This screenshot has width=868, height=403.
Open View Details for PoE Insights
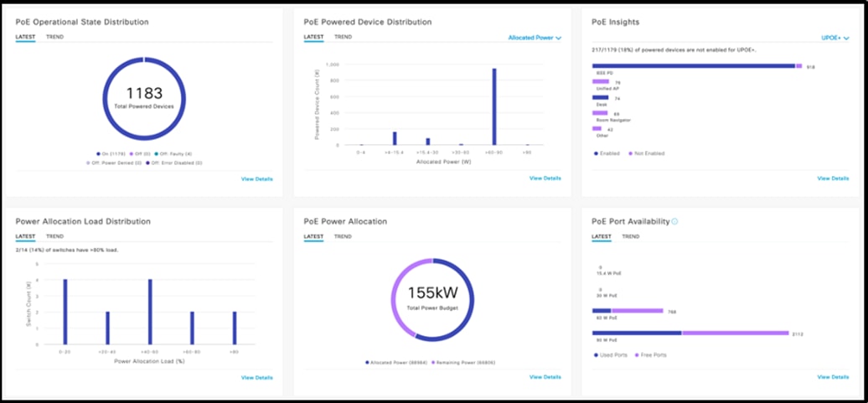pos(833,178)
